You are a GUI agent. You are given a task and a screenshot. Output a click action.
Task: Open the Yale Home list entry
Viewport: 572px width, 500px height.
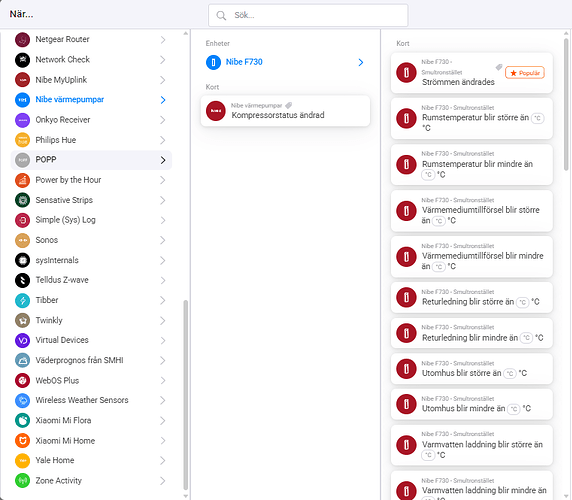tap(91, 461)
